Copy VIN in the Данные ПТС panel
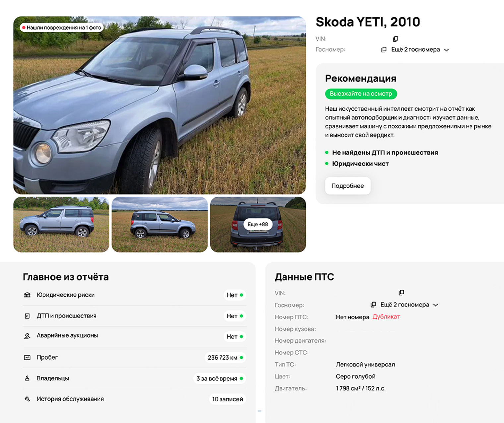 coord(401,293)
